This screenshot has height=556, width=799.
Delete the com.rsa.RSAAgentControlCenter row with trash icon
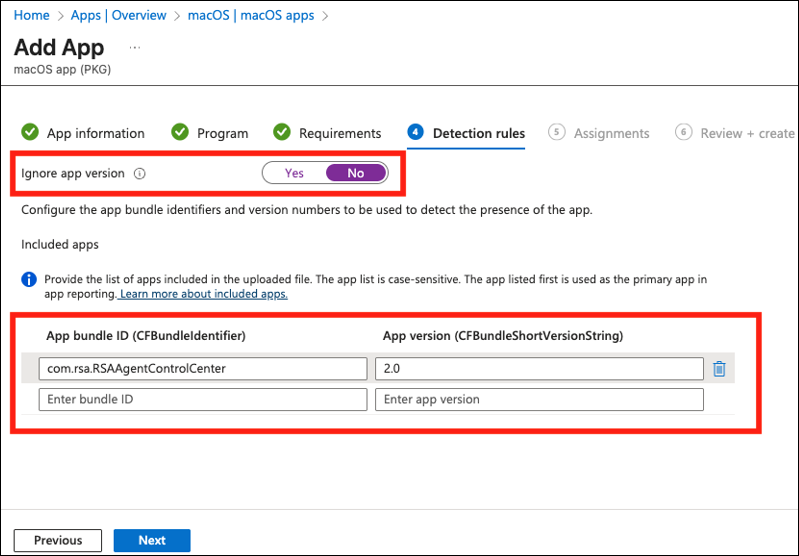pyautogui.click(x=718, y=369)
